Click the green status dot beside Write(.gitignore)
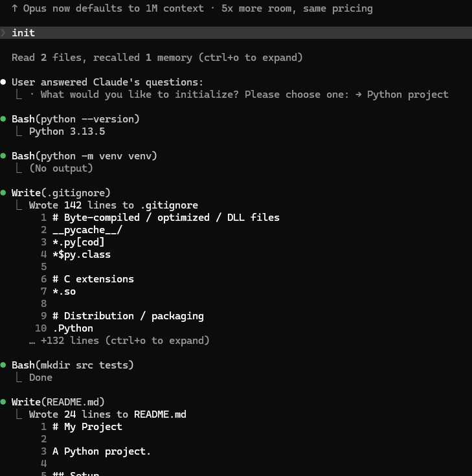Screen dimensions: 472x476 pos(3,193)
